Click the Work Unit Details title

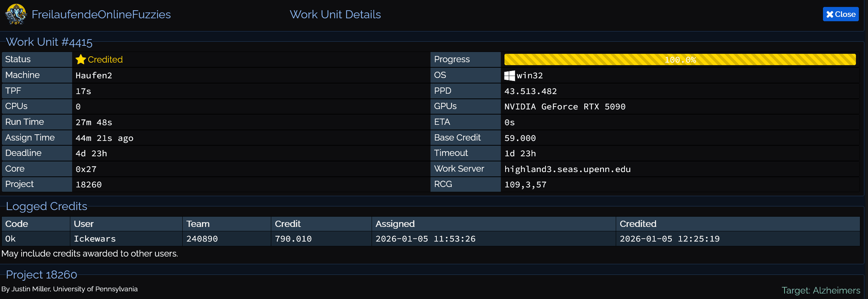tap(335, 14)
